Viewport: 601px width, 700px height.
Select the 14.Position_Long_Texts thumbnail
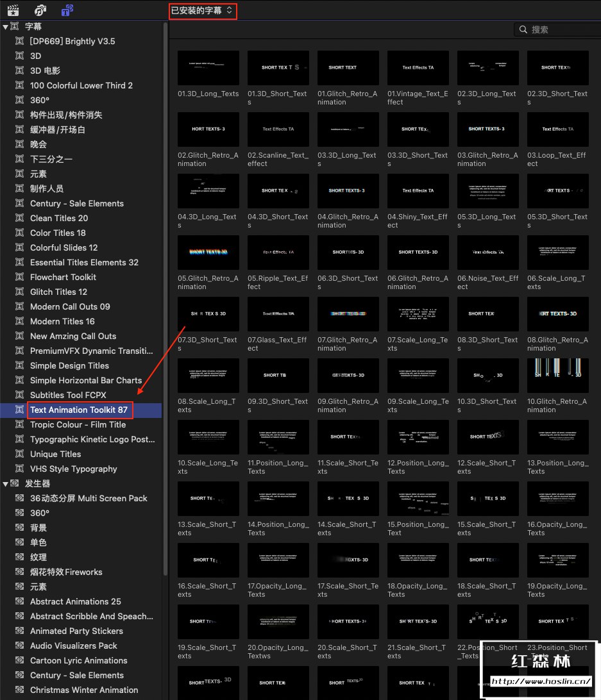click(278, 499)
